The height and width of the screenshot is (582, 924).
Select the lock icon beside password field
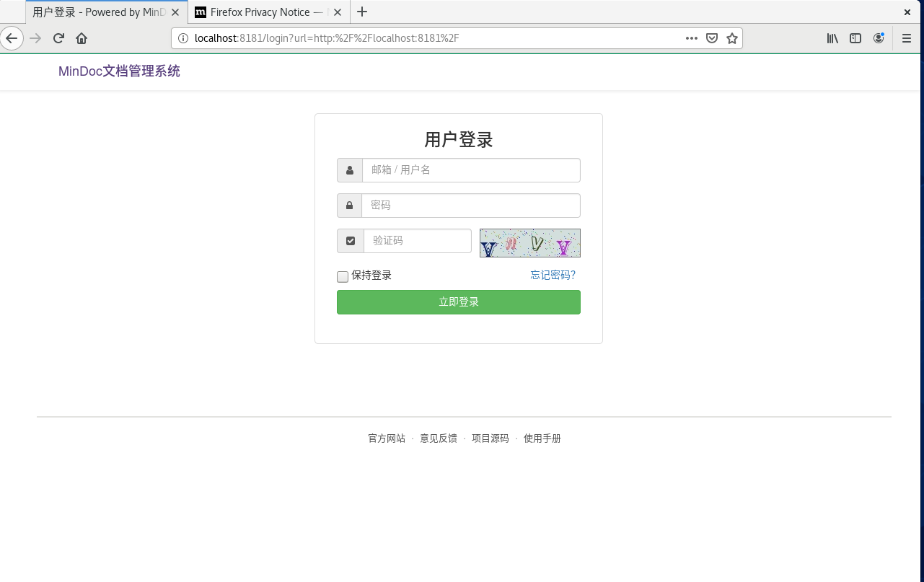click(350, 205)
